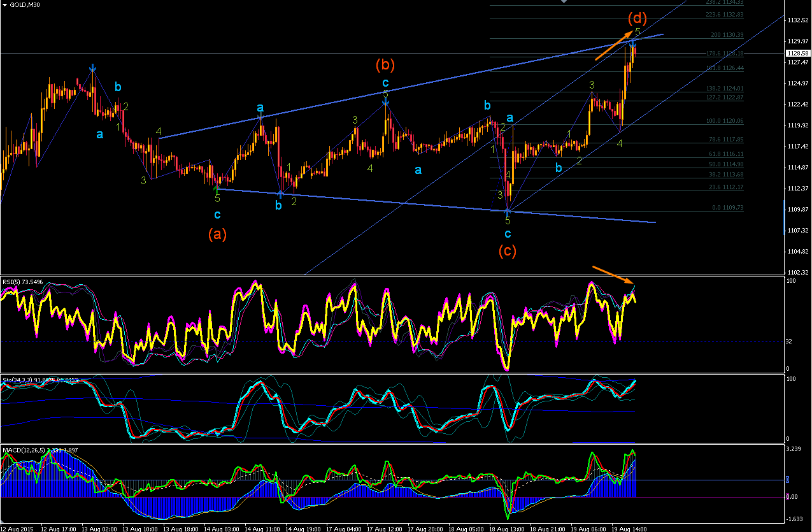Select the orange (b) wave label
Image resolution: width=812 pixels, height=532 pixels.
coord(385,64)
